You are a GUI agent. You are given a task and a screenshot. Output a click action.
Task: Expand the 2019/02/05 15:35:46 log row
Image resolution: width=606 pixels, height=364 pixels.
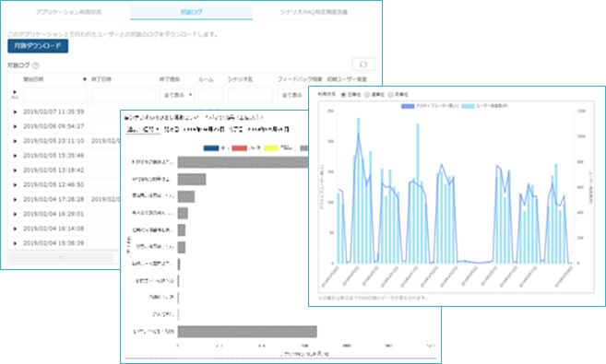[x=15, y=156]
